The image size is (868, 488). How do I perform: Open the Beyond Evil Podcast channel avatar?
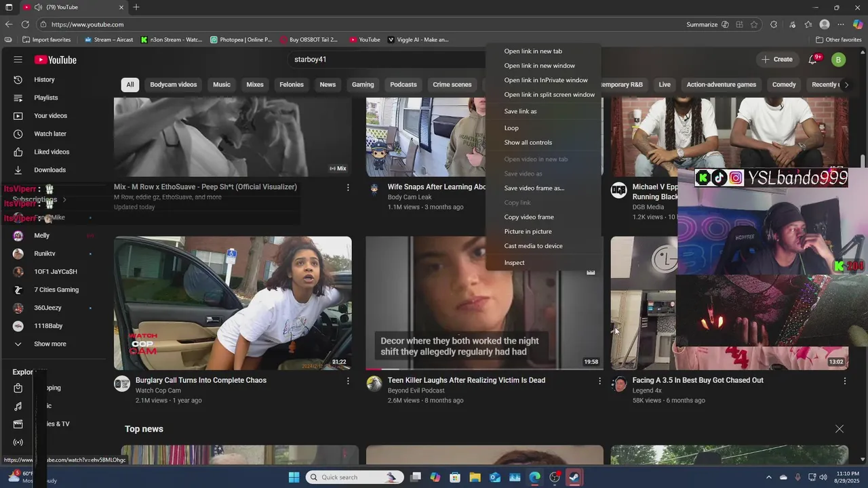374,384
